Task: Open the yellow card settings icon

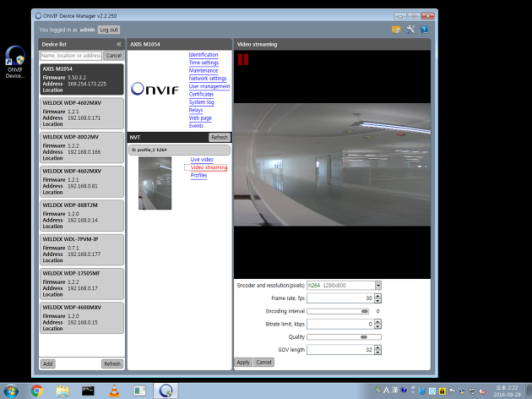Action: tap(396, 30)
